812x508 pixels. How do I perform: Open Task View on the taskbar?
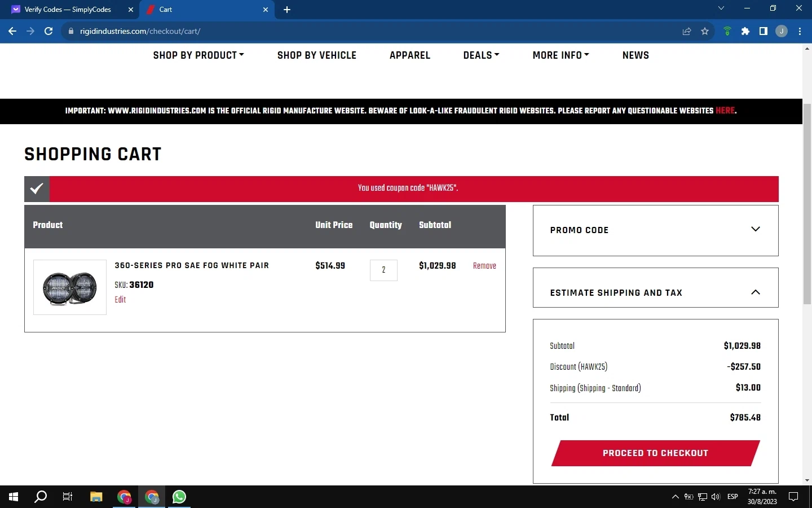(x=68, y=497)
